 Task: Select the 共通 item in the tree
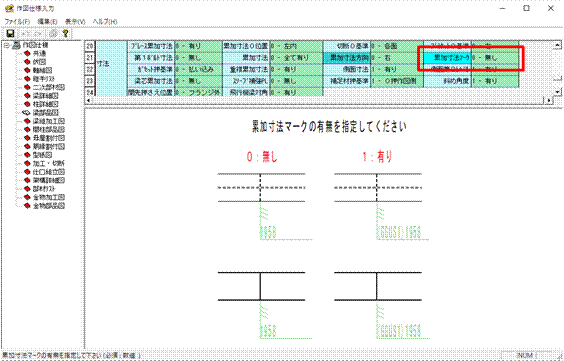(x=39, y=53)
